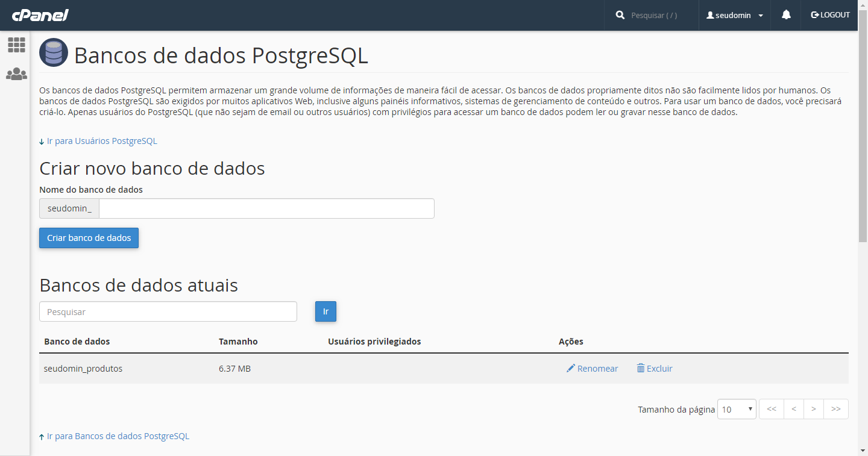The height and width of the screenshot is (456, 868).
Task: Rename the seudomin_produtos database
Action: pos(593,369)
